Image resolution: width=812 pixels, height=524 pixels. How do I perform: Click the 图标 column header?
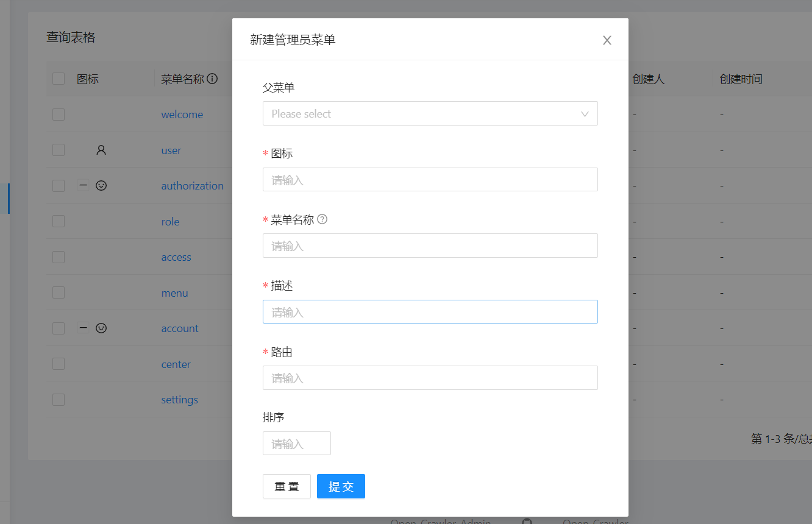(88, 79)
